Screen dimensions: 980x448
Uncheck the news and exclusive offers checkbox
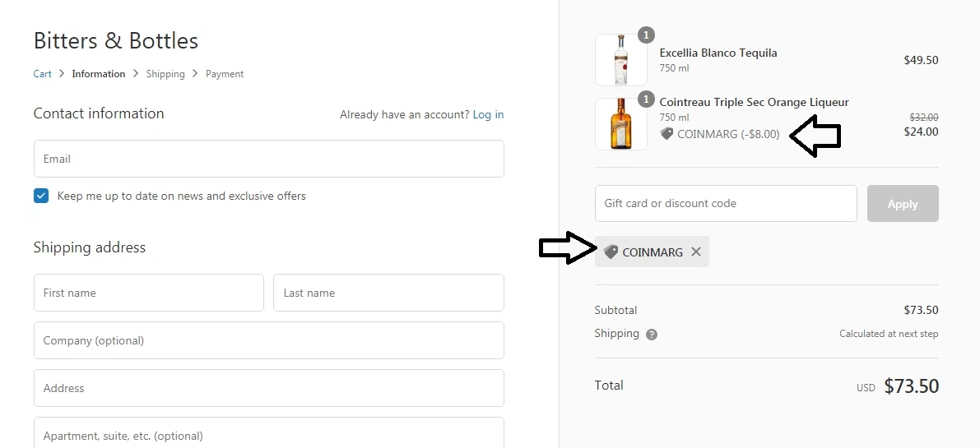click(41, 196)
